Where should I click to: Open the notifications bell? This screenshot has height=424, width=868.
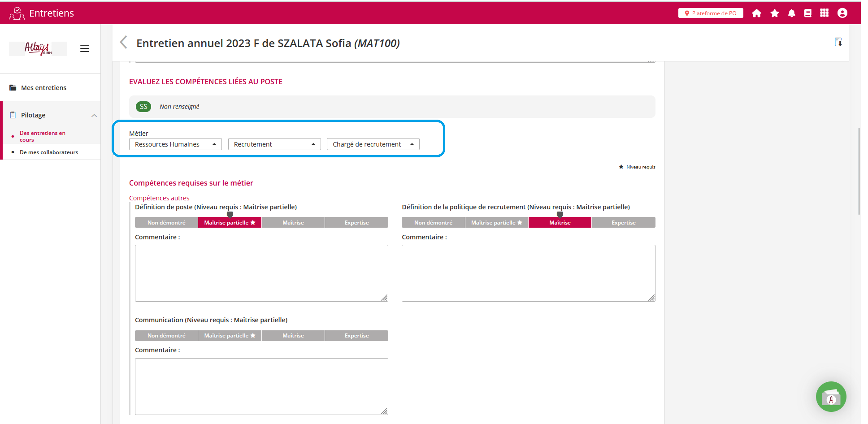[x=791, y=13]
